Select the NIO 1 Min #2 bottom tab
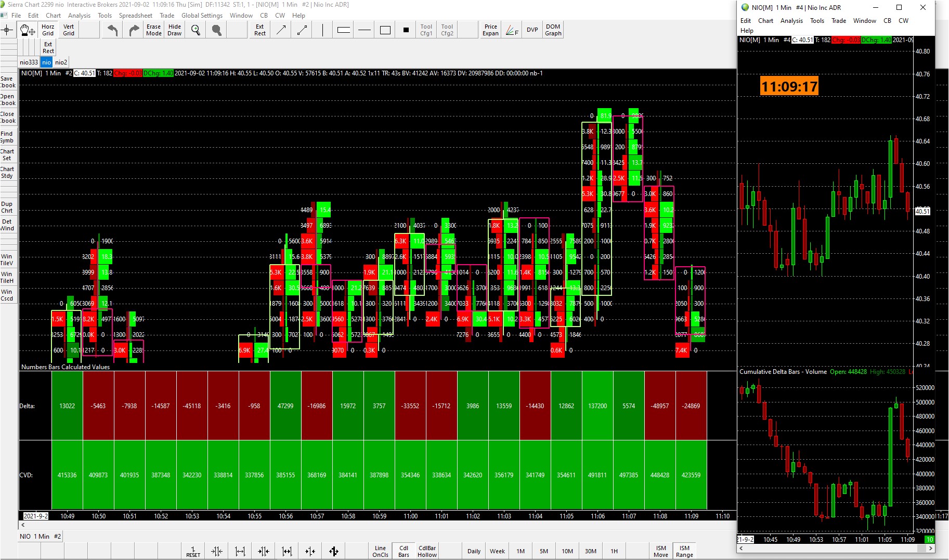The image size is (949, 560). click(41, 537)
